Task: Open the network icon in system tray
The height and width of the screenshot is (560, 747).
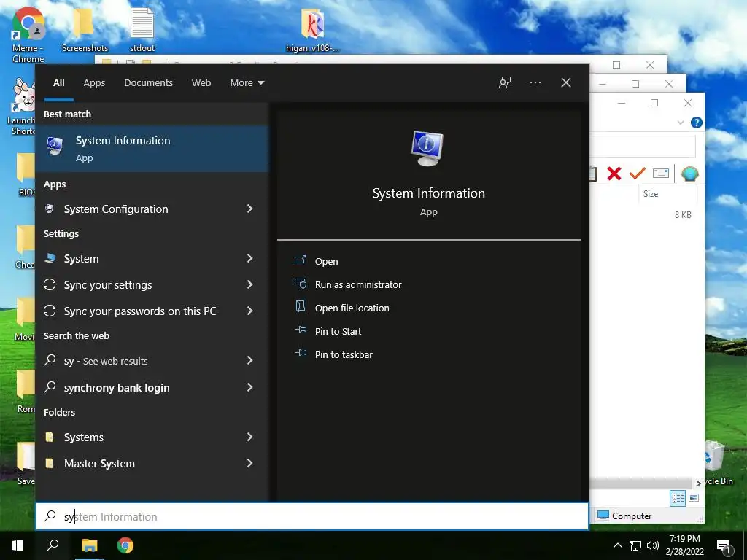Action: point(635,545)
